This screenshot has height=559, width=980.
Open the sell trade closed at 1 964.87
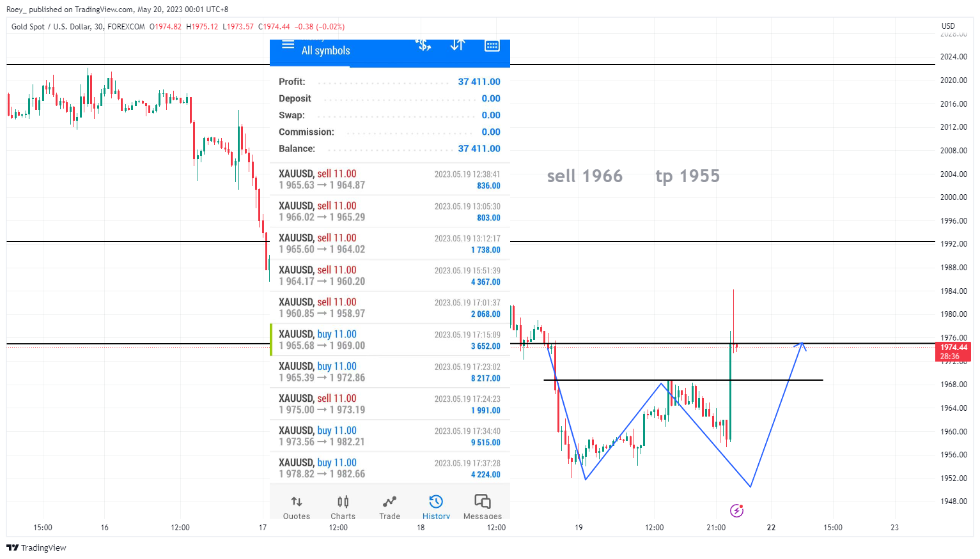(x=390, y=180)
